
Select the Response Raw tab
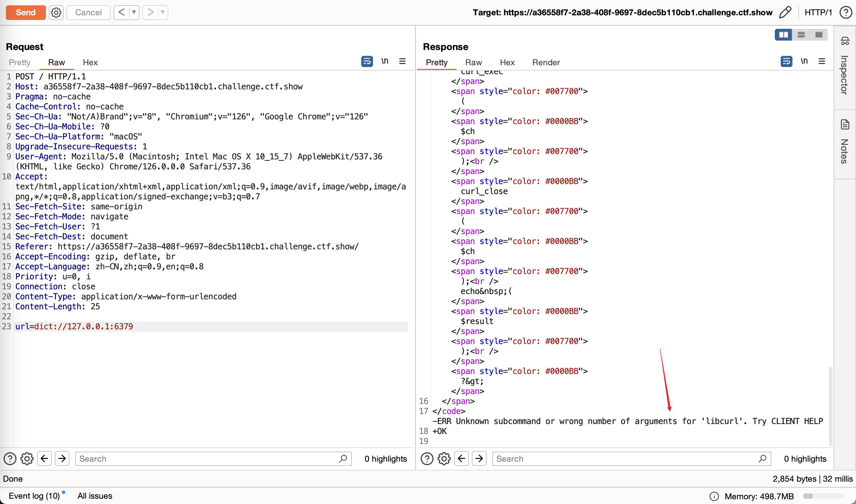(474, 63)
